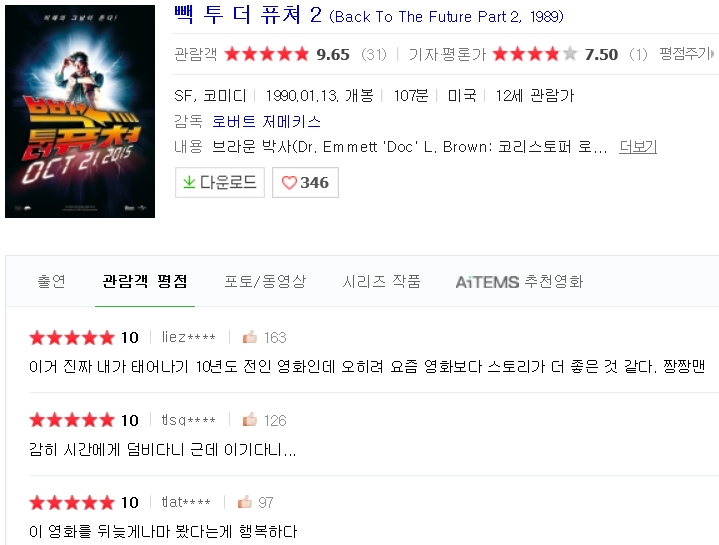
Task: Click thumbs-up icon on liez**** review
Action: click(250, 337)
